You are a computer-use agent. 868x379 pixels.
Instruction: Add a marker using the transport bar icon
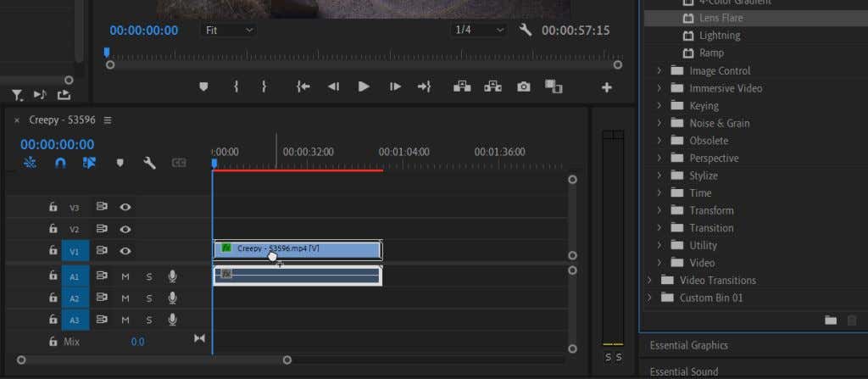point(203,86)
